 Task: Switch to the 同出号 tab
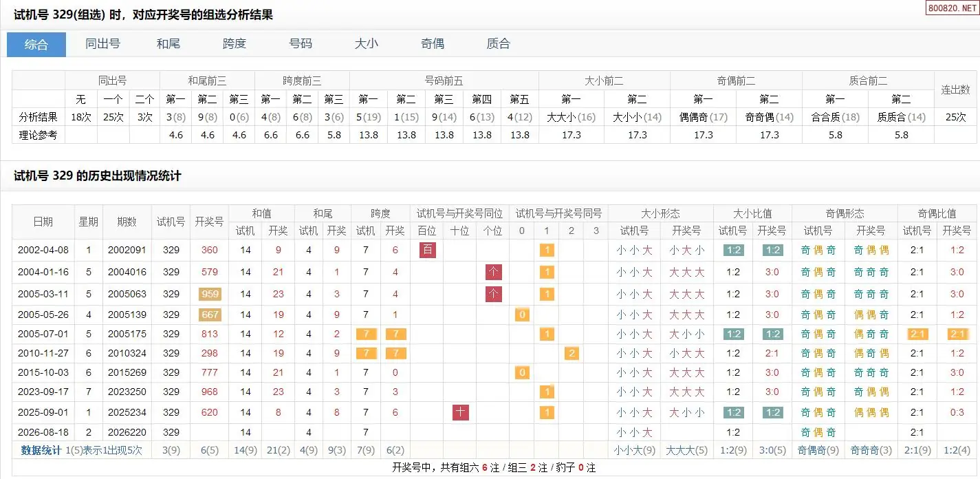point(102,44)
